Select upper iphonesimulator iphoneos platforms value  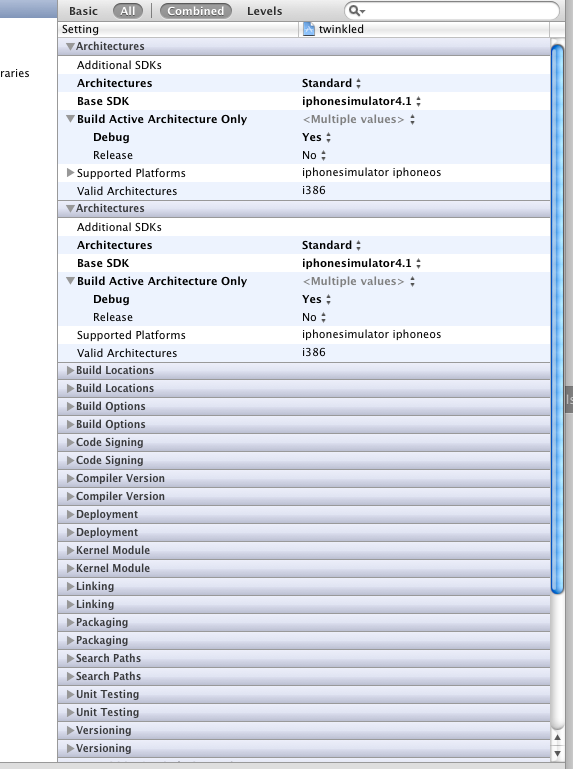(x=371, y=172)
